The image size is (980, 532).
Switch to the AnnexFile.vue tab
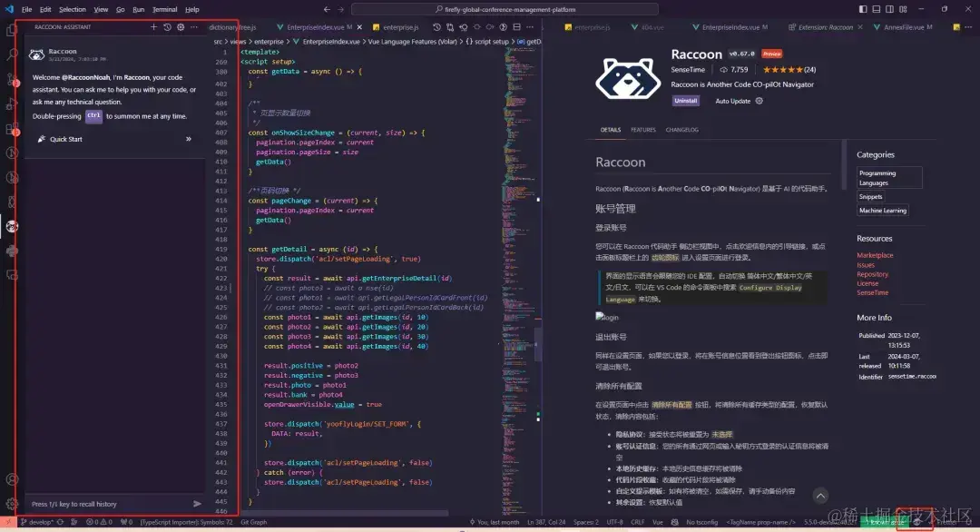click(x=903, y=27)
